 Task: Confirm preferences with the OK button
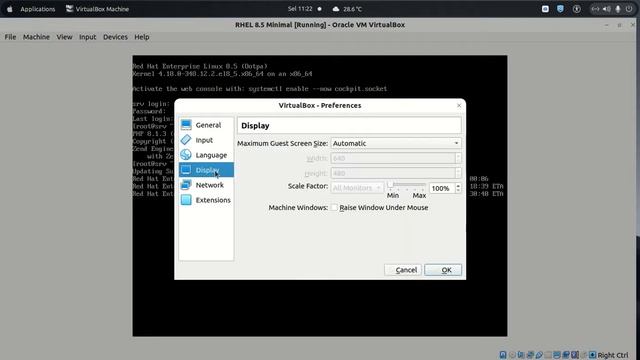coord(443,270)
